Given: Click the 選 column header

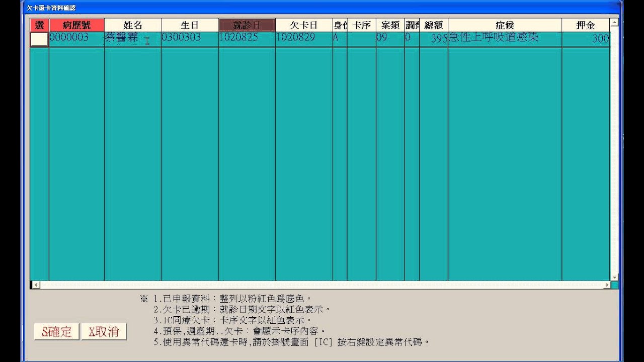Looking at the screenshot, I should point(39,25).
